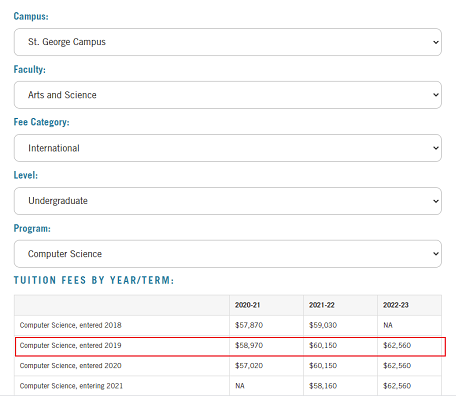
Task: Click the $59,030 fee for entered 2018
Action: [x=323, y=325]
